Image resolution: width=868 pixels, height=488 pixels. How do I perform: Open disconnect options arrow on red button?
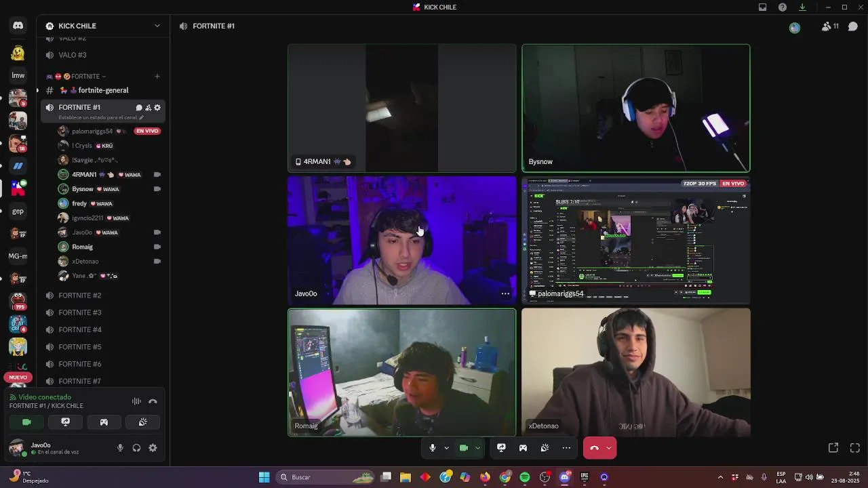609,448
